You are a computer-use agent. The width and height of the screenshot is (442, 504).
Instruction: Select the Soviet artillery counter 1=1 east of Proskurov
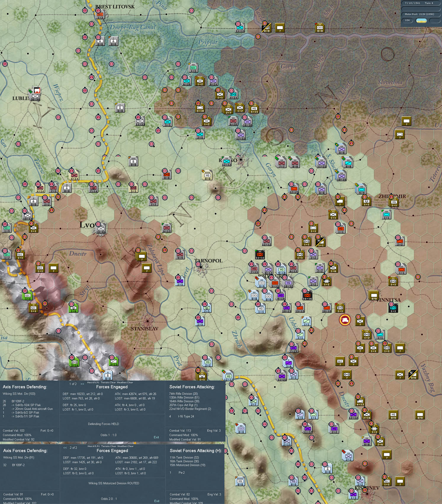click(327, 282)
